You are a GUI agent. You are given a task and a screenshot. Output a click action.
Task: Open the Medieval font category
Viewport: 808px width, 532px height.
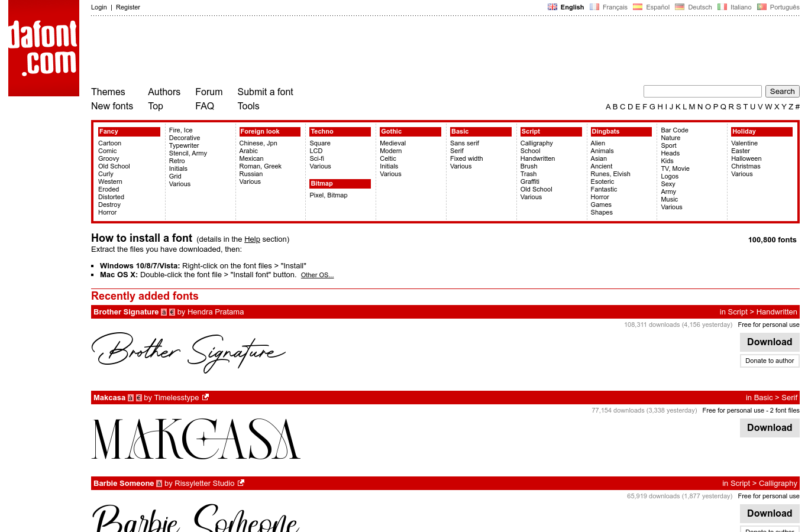(x=393, y=144)
